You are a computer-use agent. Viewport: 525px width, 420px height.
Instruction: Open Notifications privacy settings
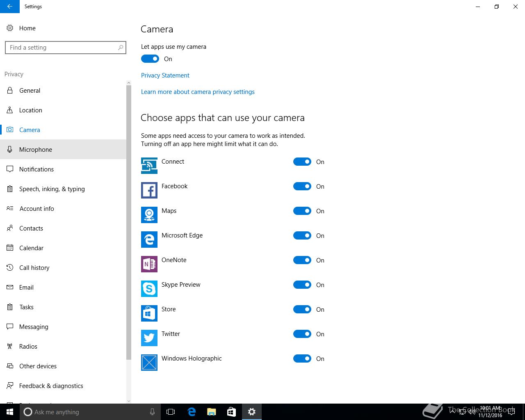pos(63,169)
